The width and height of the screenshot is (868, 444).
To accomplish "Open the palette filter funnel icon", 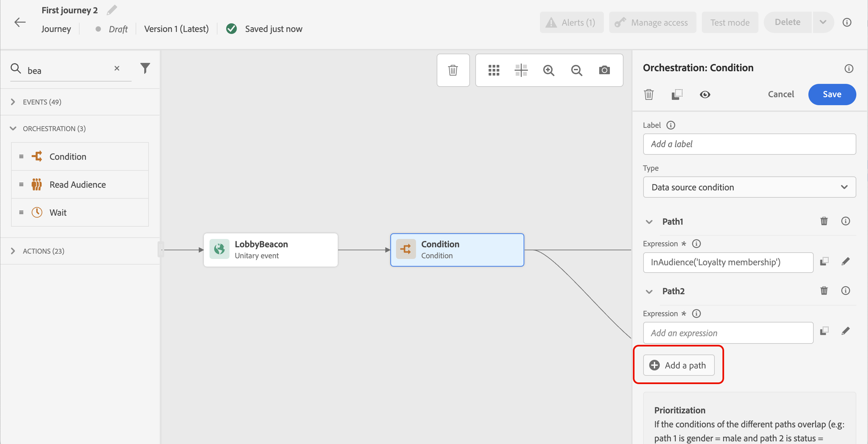I will pyautogui.click(x=145, y=68).
